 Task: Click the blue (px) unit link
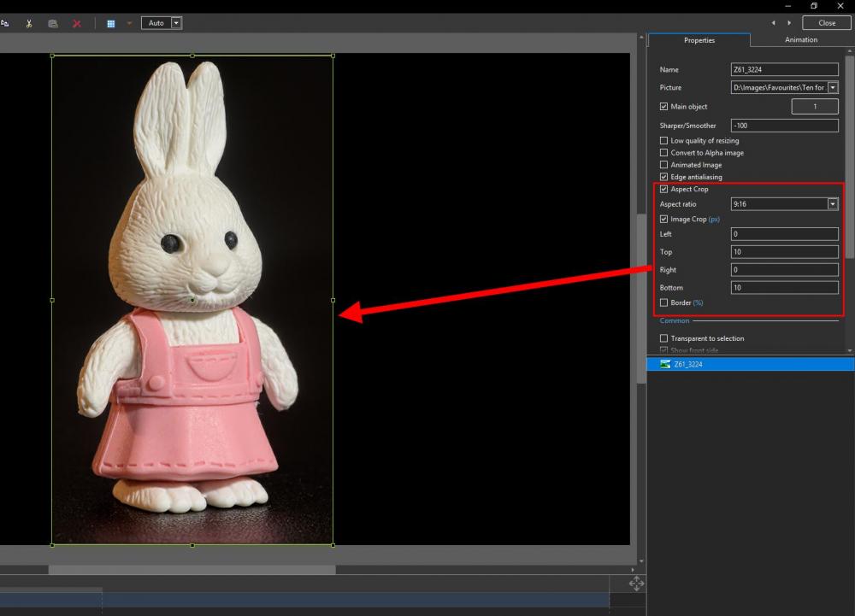point(714,219)
